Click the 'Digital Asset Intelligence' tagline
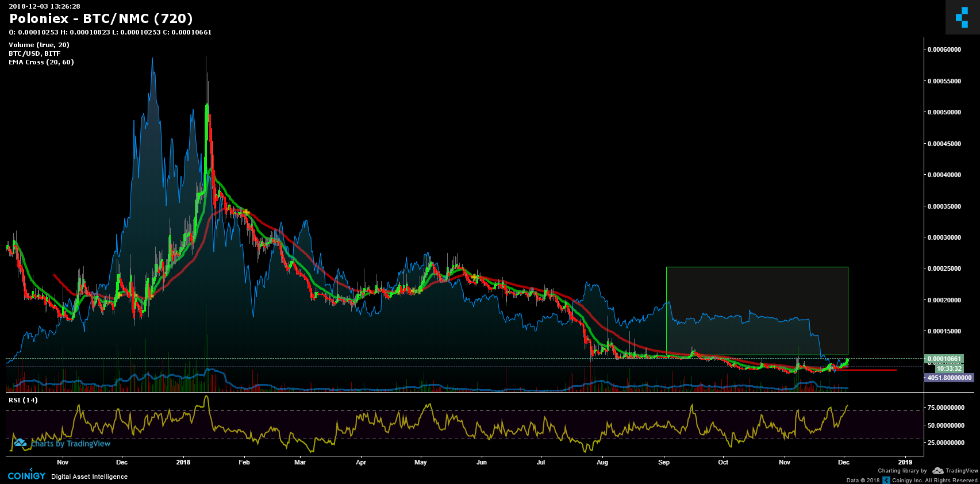Viewport: 980px width, 484px height. pos(89,477)
